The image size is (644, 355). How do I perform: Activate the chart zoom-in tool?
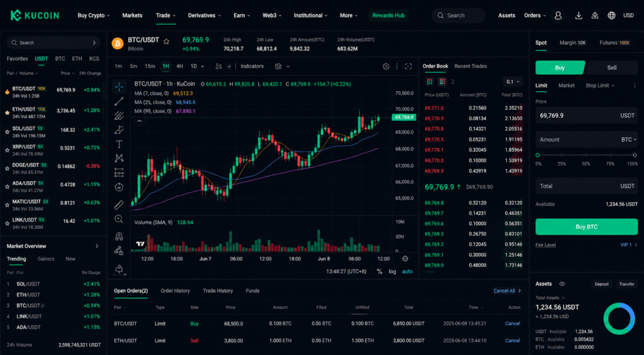tap(119, 219)
